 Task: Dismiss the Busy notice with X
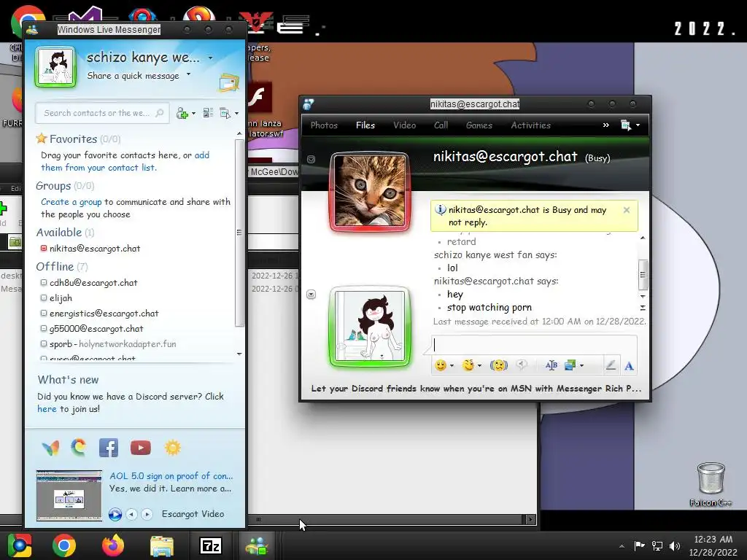click(627, 210)
